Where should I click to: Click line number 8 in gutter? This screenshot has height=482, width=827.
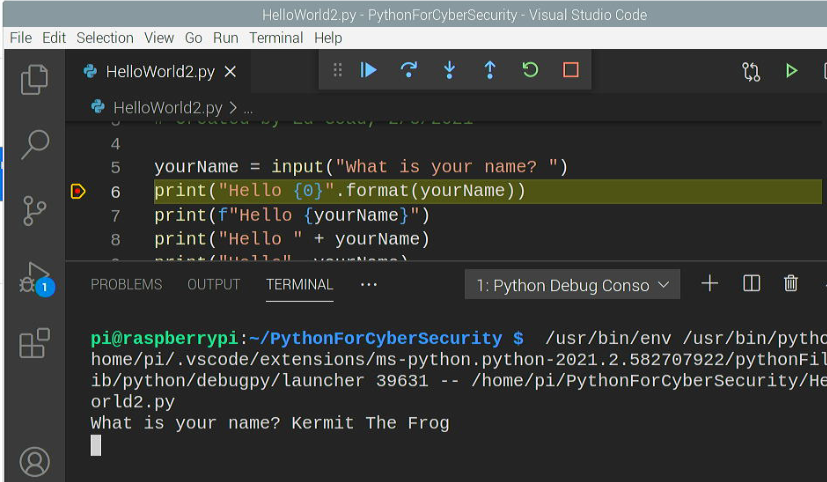coord(116,240)
